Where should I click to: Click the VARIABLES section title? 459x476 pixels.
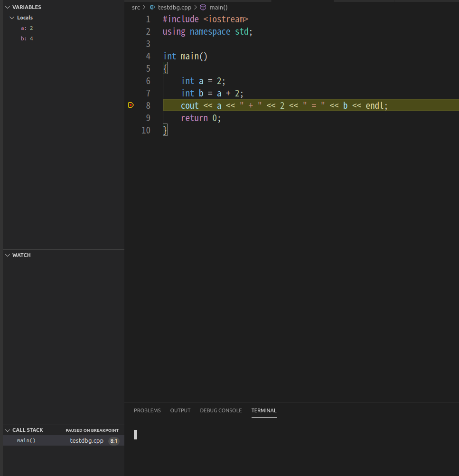(27, 7)
